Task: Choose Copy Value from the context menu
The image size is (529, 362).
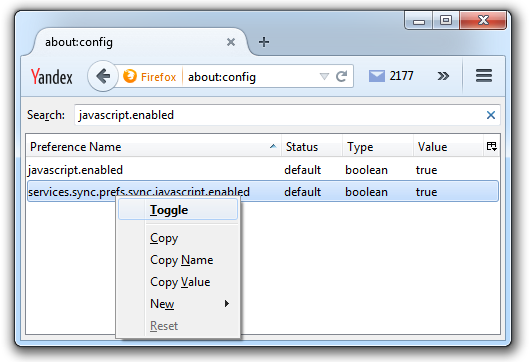Action: [x=178, y=282]
